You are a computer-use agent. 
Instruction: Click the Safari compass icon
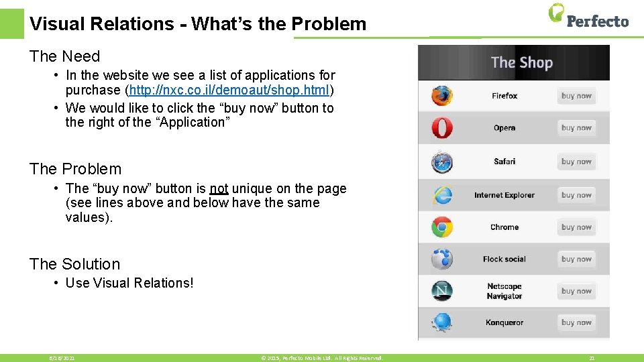(442, 162)
